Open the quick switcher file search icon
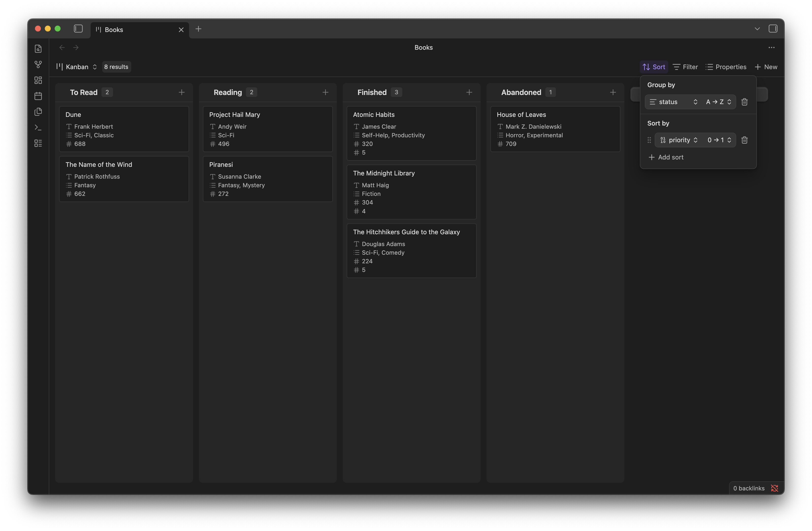 [x=38, y=49]
